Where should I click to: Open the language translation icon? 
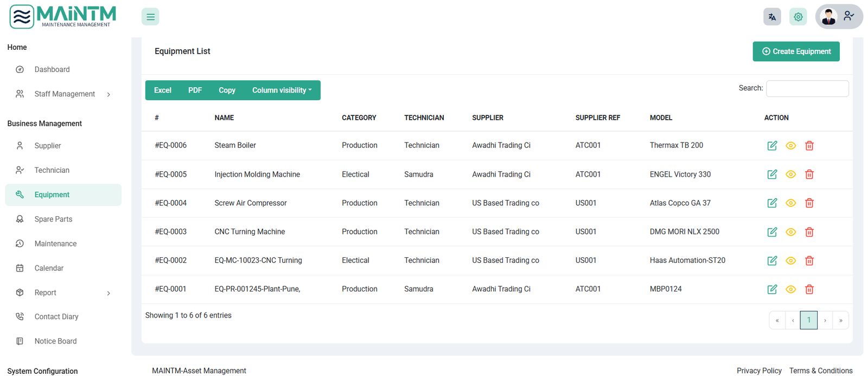pyautogui.click(x=772, y=17)
